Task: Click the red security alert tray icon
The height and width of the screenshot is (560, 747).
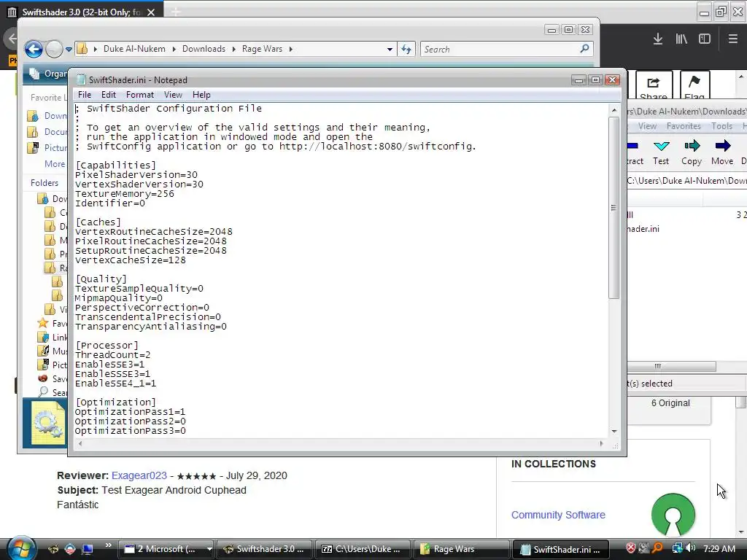Action: coord(630,548)
